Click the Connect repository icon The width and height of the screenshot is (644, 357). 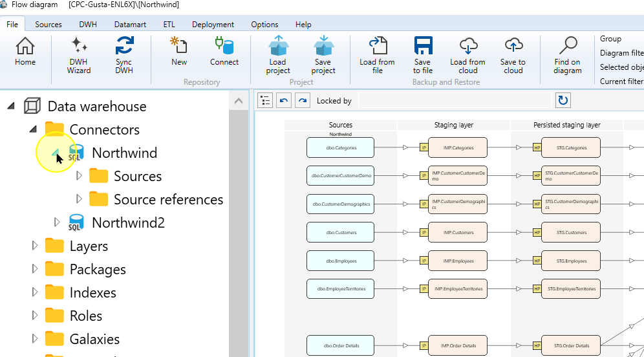[224, 51]
